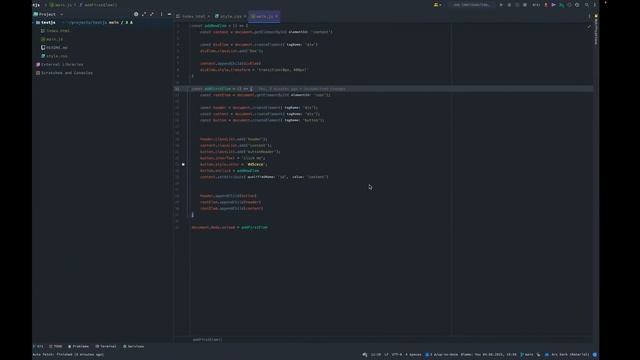Open the Problems tool window tab
Screen dimensions: 640x360
(78, 346)
